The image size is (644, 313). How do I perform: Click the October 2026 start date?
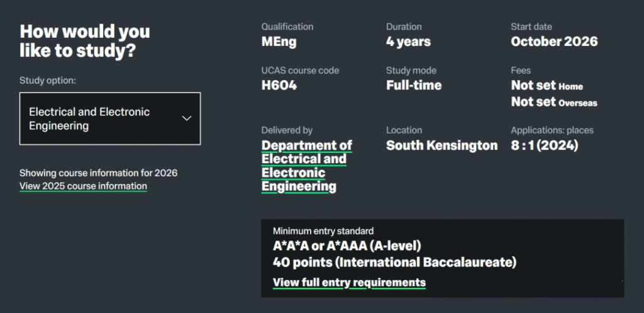(554, 42)
